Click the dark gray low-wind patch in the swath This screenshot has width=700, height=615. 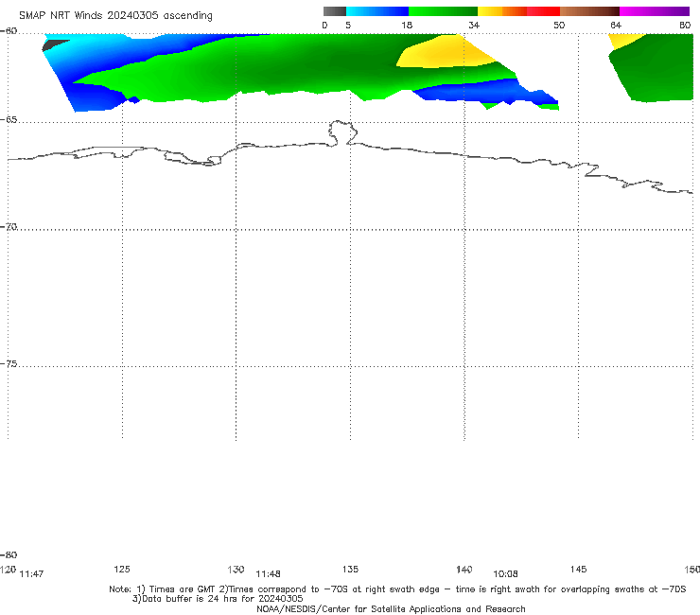(54, 44)
